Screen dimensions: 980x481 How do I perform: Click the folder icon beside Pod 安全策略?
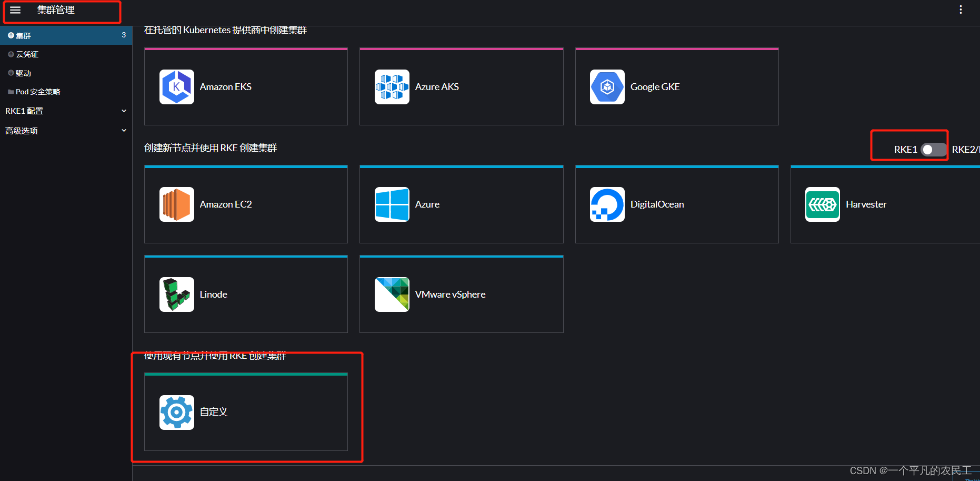tap(11, 92)
